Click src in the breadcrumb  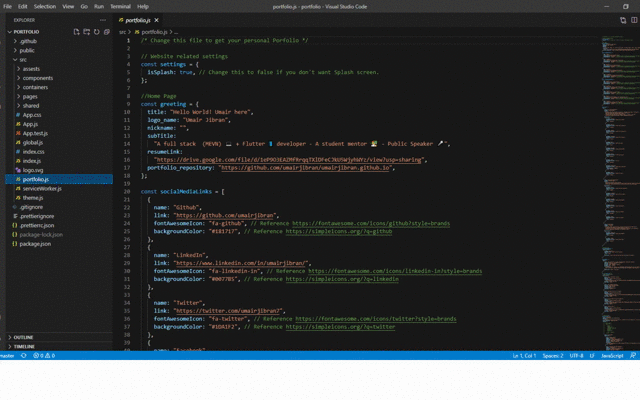(122, 32)
